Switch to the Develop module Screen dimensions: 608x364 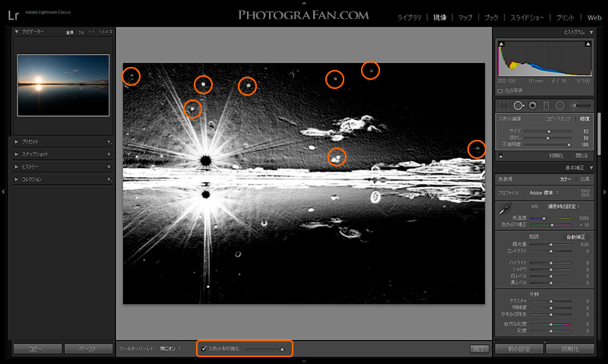[440, 17]
